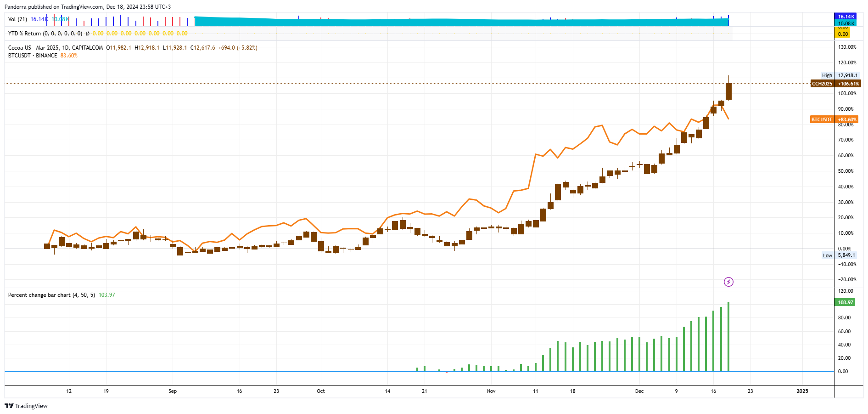Click the 2025 label on the time axis
868x414 pixels.
coord(802,391)
